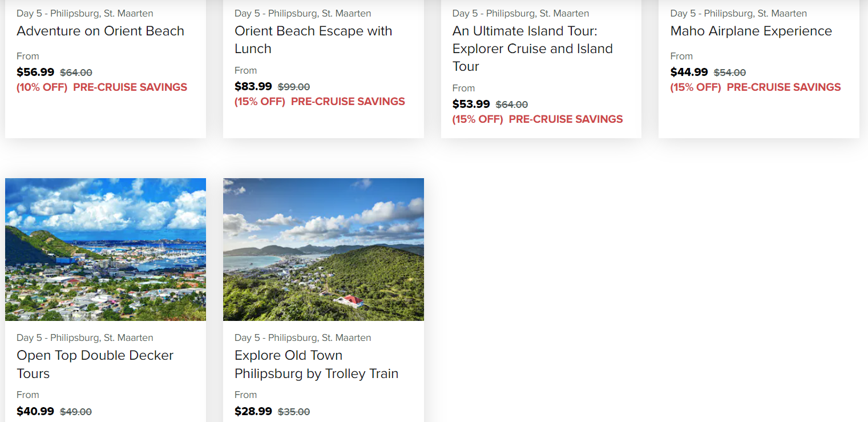Open Explore Old Town Philipsburg by Trolley Train
Screen dimensions: 868x422
point(316,364)
